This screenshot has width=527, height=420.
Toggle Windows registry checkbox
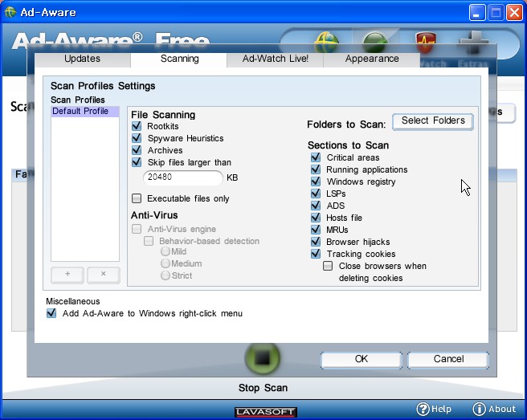coord(316,181)
